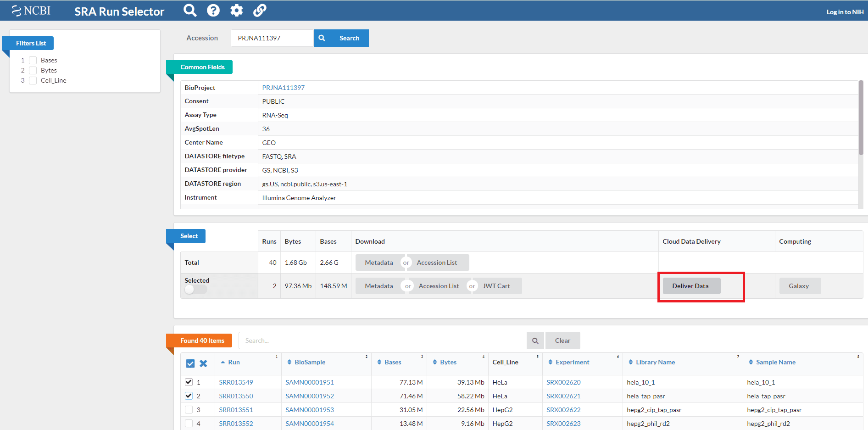The image size is (868, 430).
Task: Check row 3 SRR013551 checkbox
Action: tap(189, 409)
